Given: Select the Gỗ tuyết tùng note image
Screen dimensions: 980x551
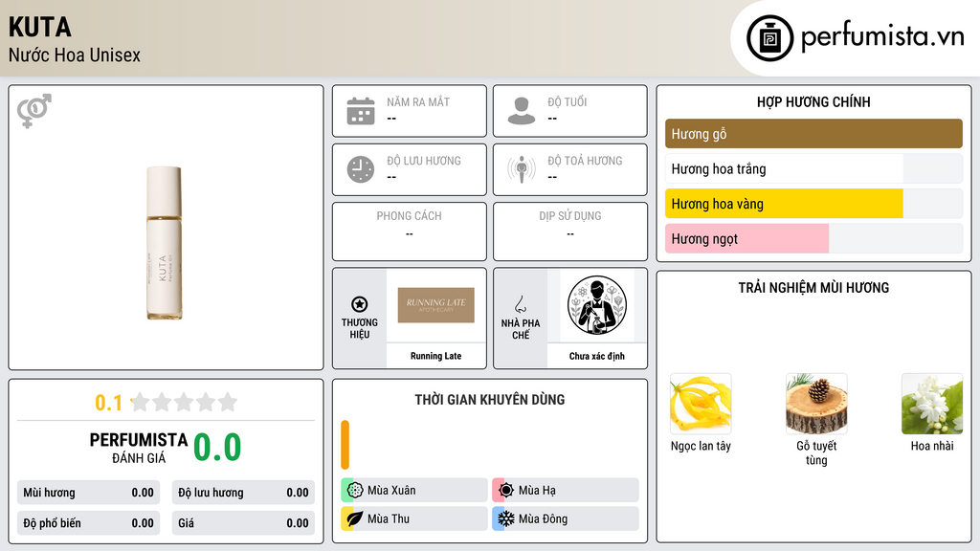Looking at the screenshot, I should click(x=816, y=404).
